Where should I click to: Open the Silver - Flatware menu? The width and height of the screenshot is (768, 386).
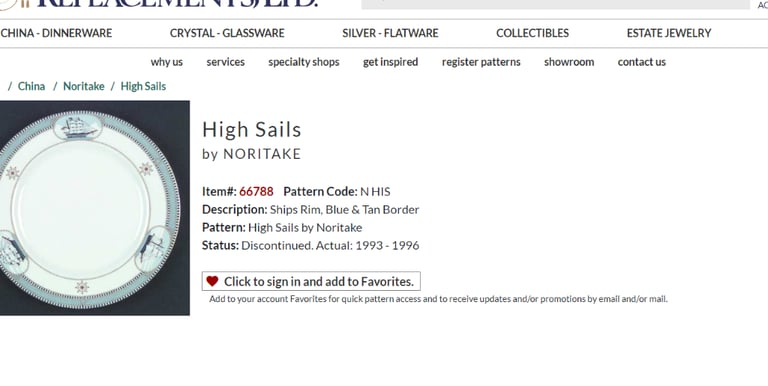click(x=390, y=33)
